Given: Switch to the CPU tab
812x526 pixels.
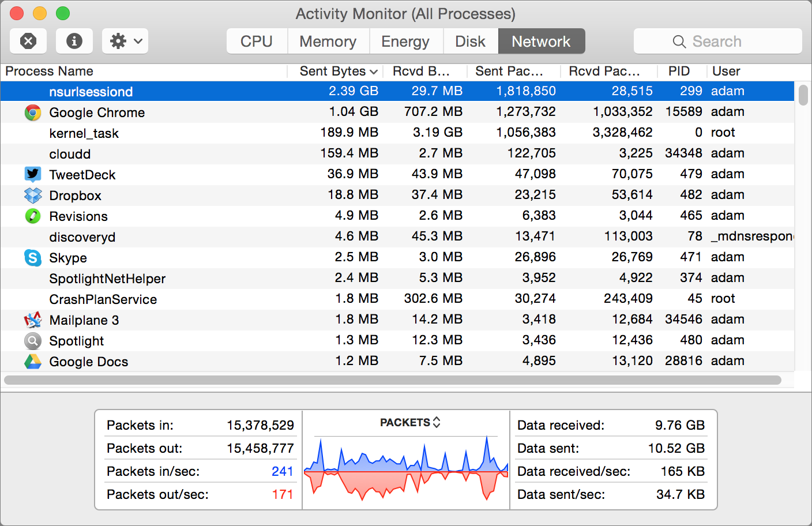Looking at the screenshot, I should pos(257,42).
